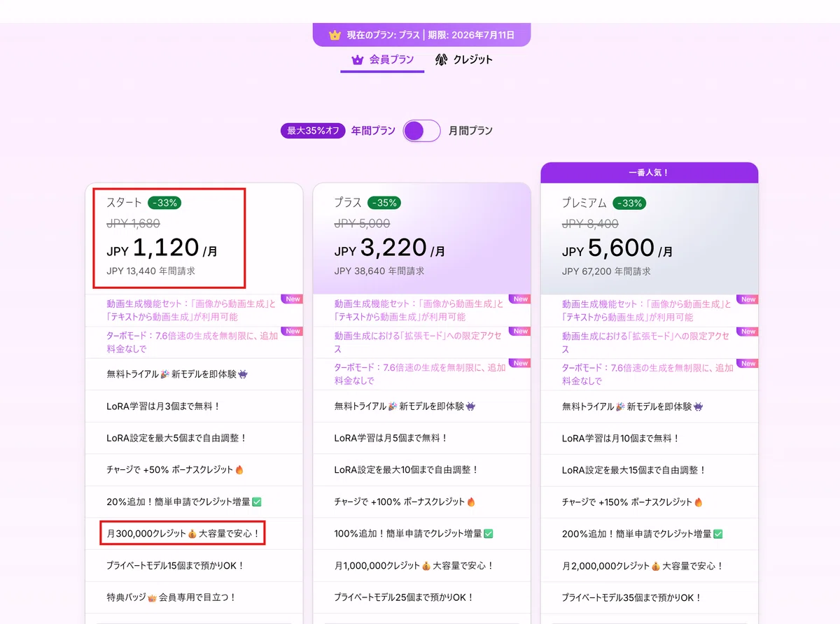Click the struck-through JPY 1,680 price
Image resolution: width=840 pixels, height=624 pixels.
pos(133,224)
